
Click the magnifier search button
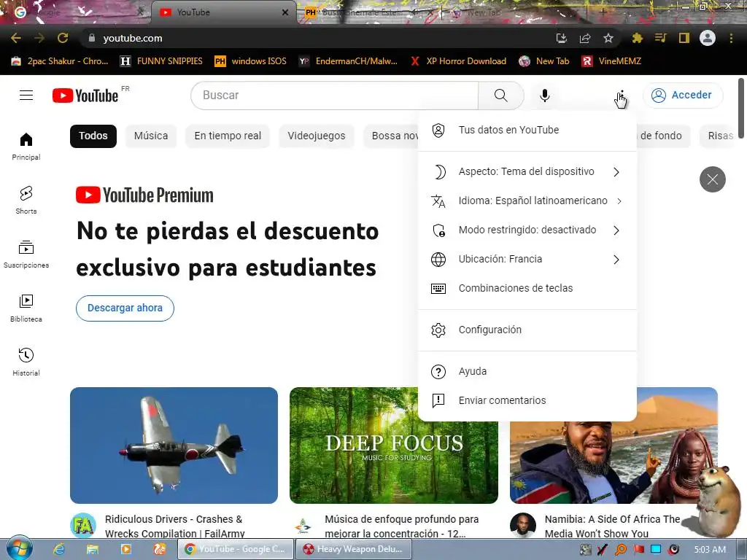(x=500, y=96)
